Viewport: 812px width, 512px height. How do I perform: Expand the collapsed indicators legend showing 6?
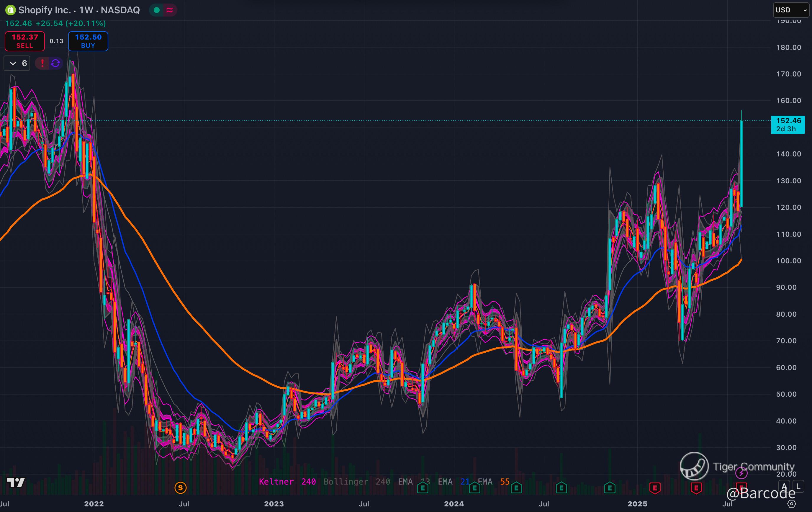click(x=17, y=63)
